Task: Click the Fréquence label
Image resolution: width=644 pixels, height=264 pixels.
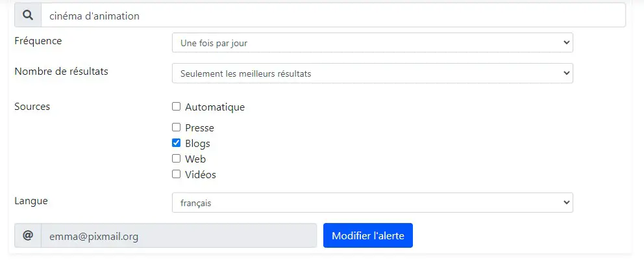Action: tap(38, 41)
